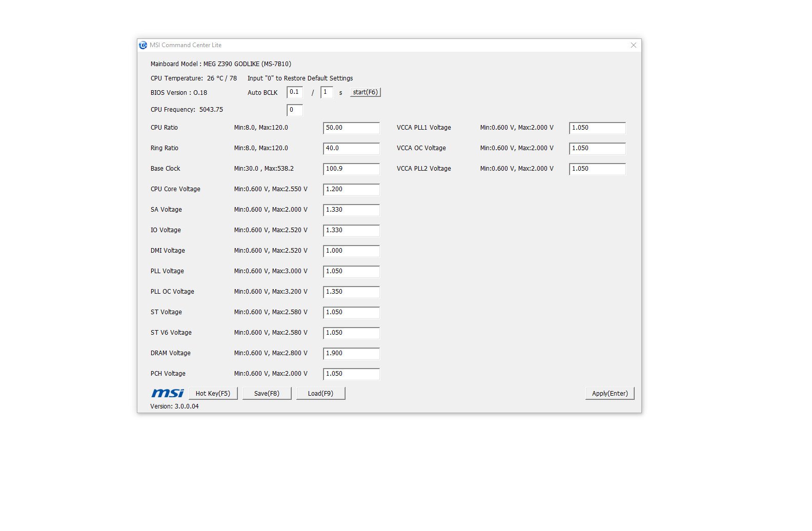
Task: Click the CPU Core Voltage label
Action: (175, 189)
